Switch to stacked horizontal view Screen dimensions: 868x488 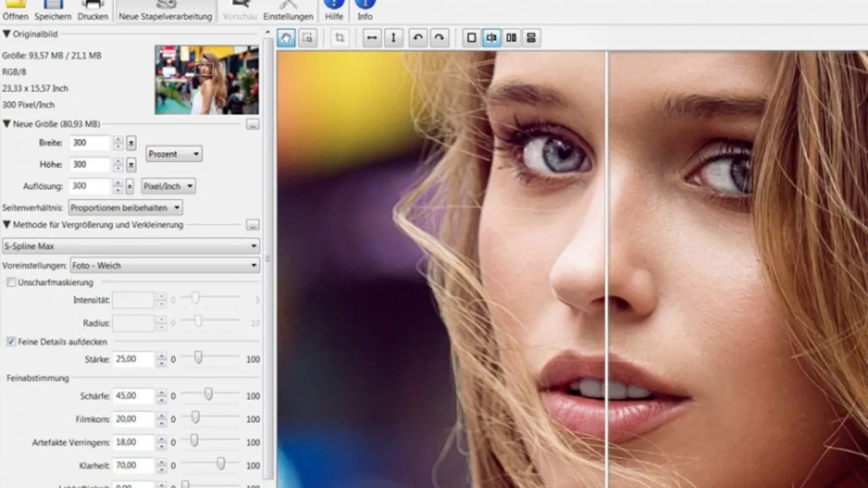(x=531, y=38)
